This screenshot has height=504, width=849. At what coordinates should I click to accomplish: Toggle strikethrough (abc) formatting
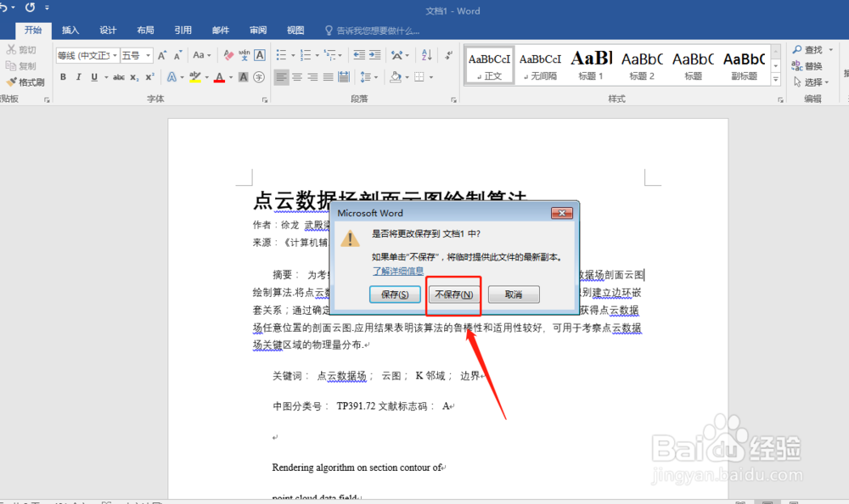(x=119, y=77)
